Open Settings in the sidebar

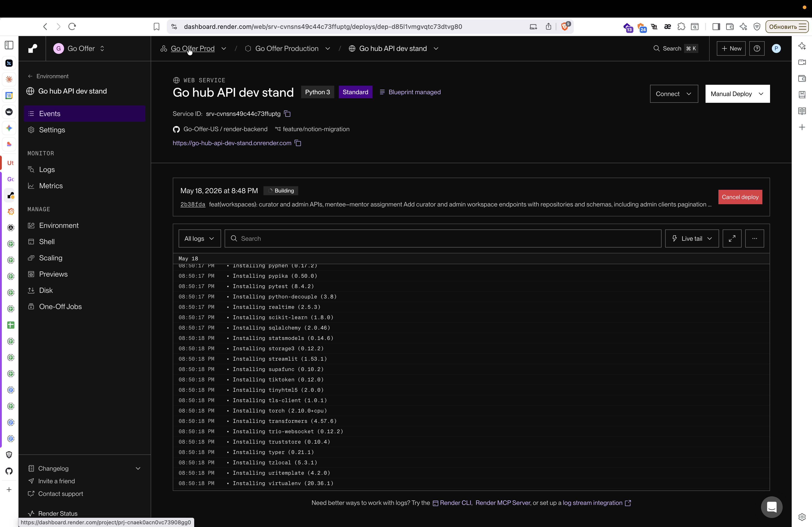(85, 130)
